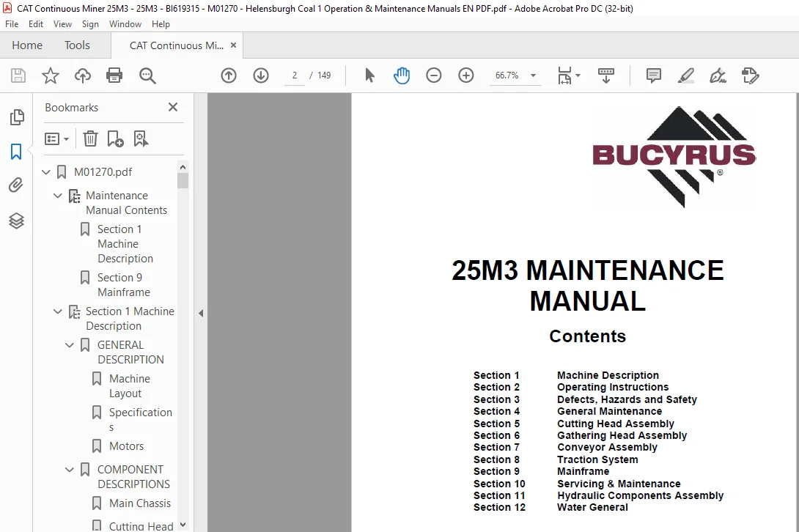
Task: Switch to the Home tab
Action: (27, 45)
